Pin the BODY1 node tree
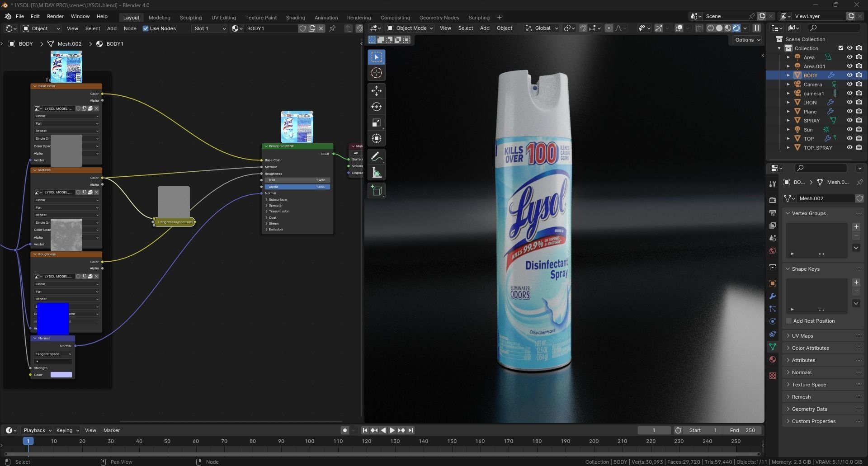 (332, 28)
